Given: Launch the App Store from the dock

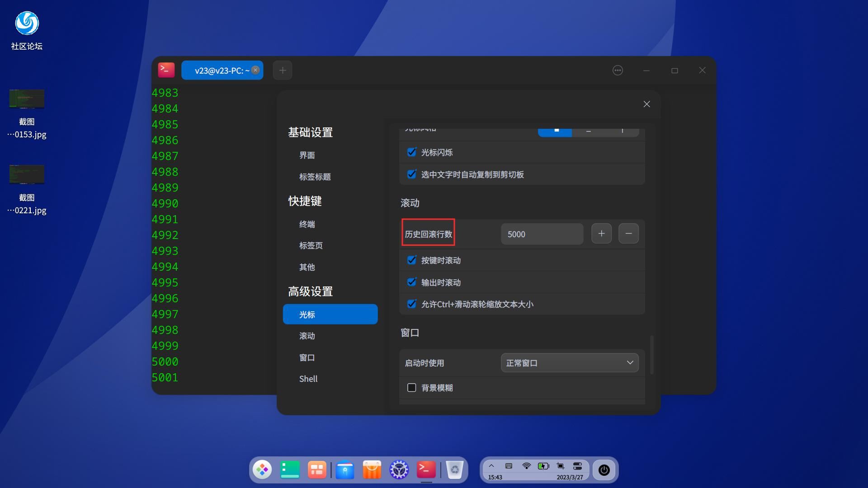Looking at the screenshot, I should 372,469.
